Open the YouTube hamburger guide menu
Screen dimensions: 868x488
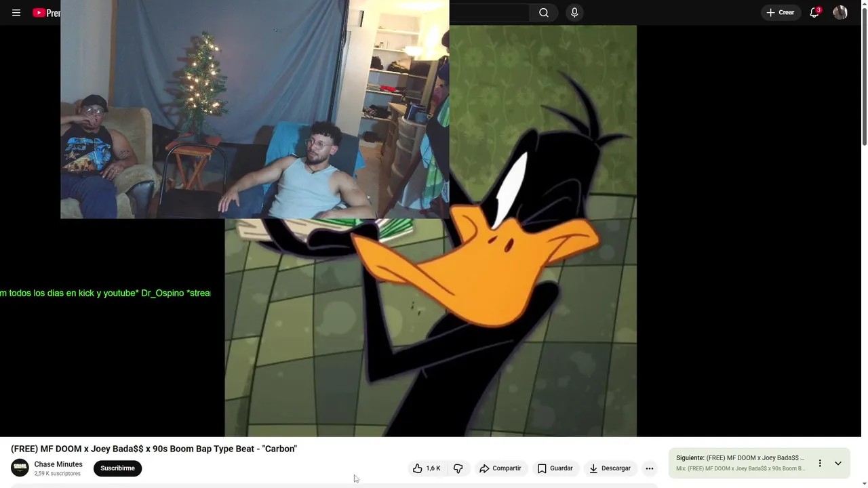(16, 13)
